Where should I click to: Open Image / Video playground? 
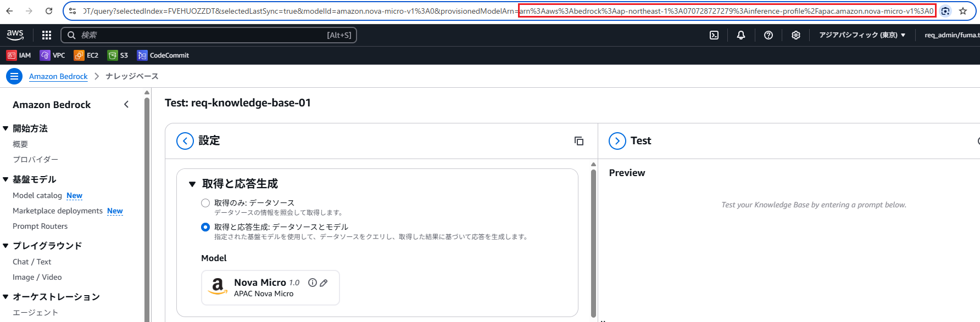37,278
